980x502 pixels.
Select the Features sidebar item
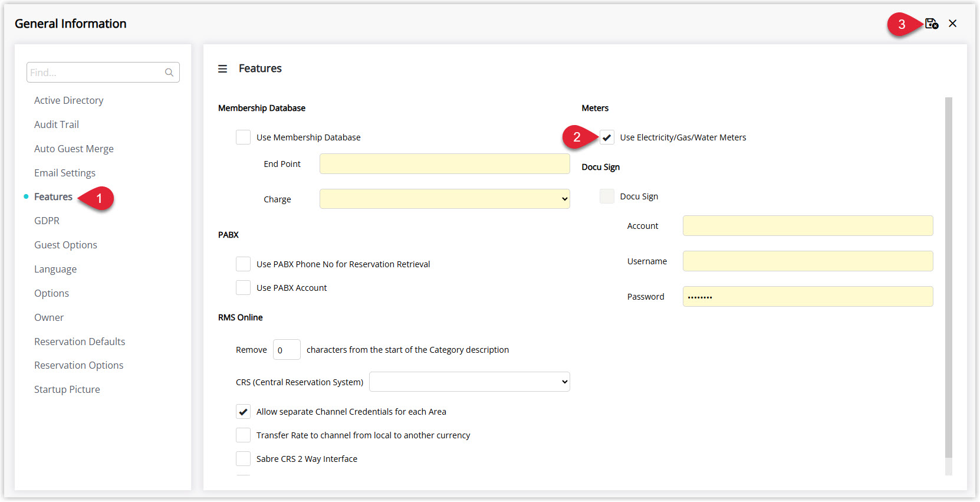coord(53,197)
